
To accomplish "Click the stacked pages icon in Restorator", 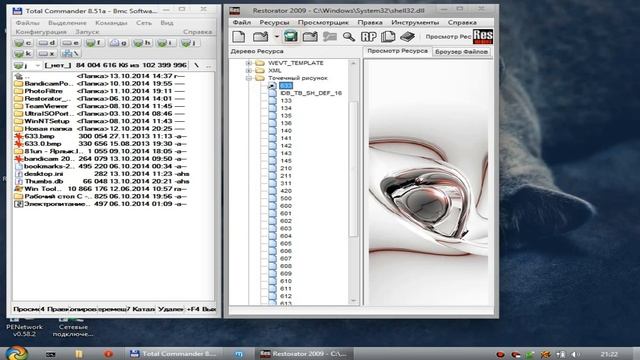I will tap(388, 37).
